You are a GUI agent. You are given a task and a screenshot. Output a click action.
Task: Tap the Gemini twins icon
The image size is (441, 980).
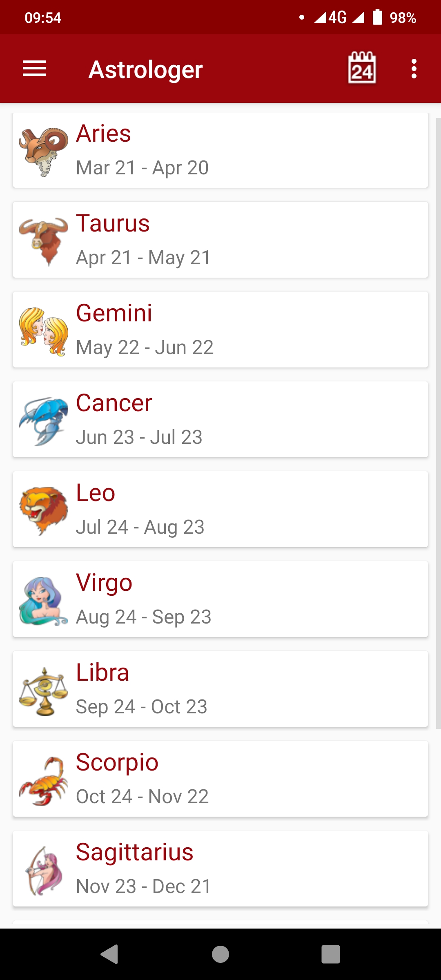[x=44, y=331]
